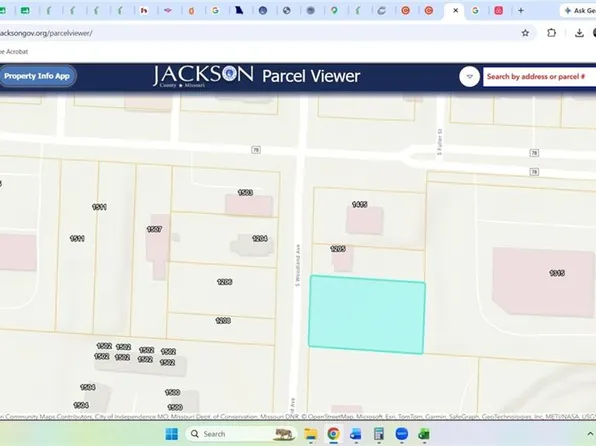Switch to the Google Maps pin tab

334,11
